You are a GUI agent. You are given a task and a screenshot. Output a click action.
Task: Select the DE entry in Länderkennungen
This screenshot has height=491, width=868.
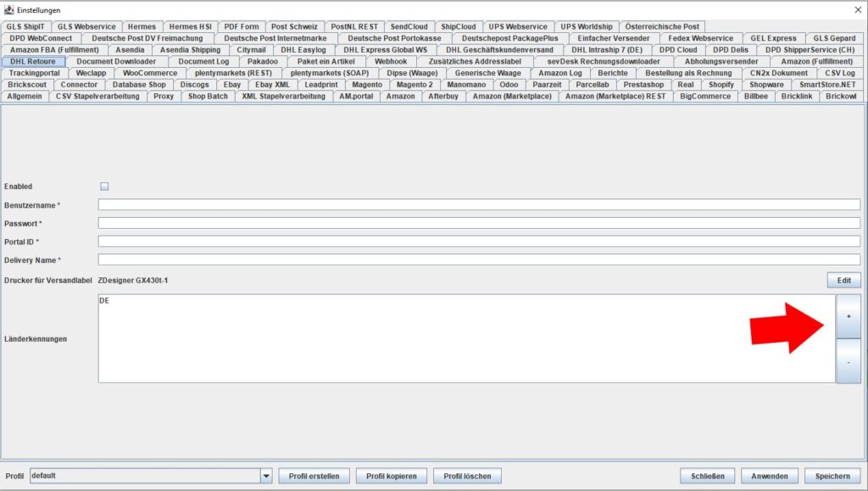pos(104,300)
